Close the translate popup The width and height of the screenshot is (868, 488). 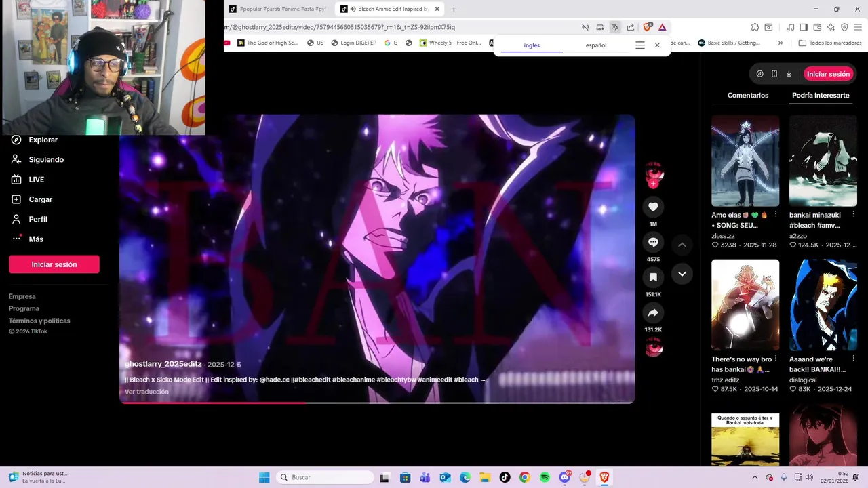tap(657, 45)
